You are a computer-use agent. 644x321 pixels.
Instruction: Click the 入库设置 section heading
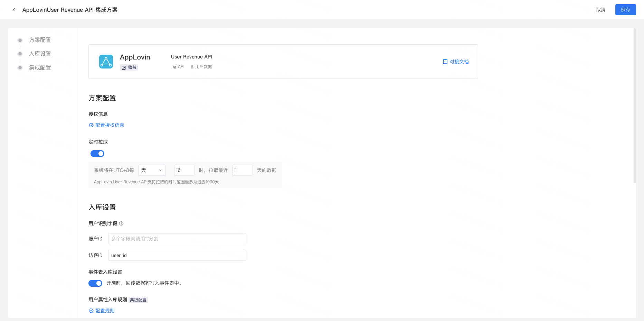click(x=102, y=208)
